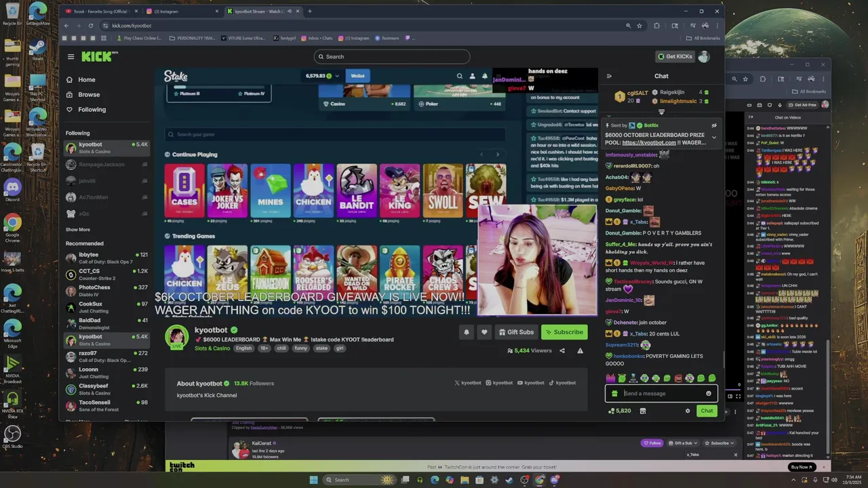Open Subscribe dropdown in Twitch window
868x488 pixels.
pos(719,443)
